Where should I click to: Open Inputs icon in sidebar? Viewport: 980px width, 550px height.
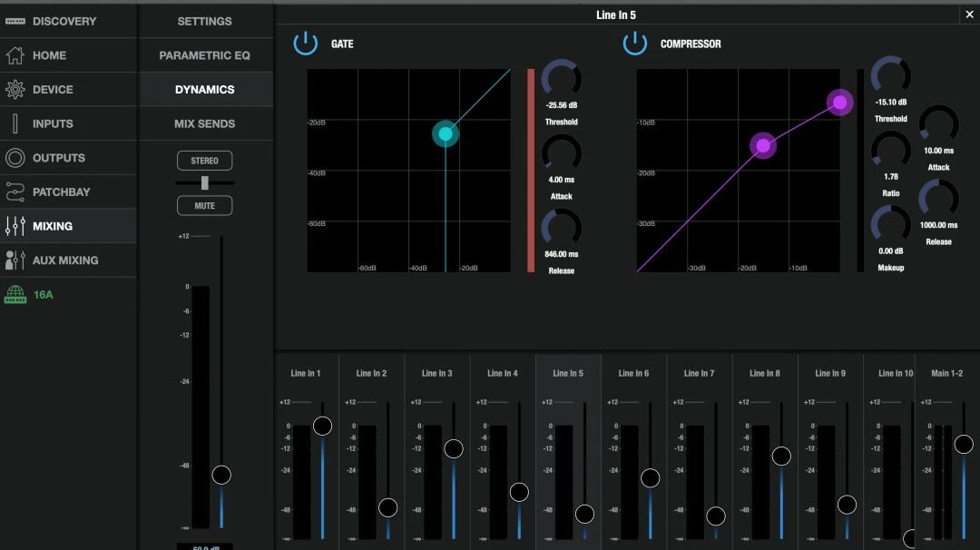point(15,123)
